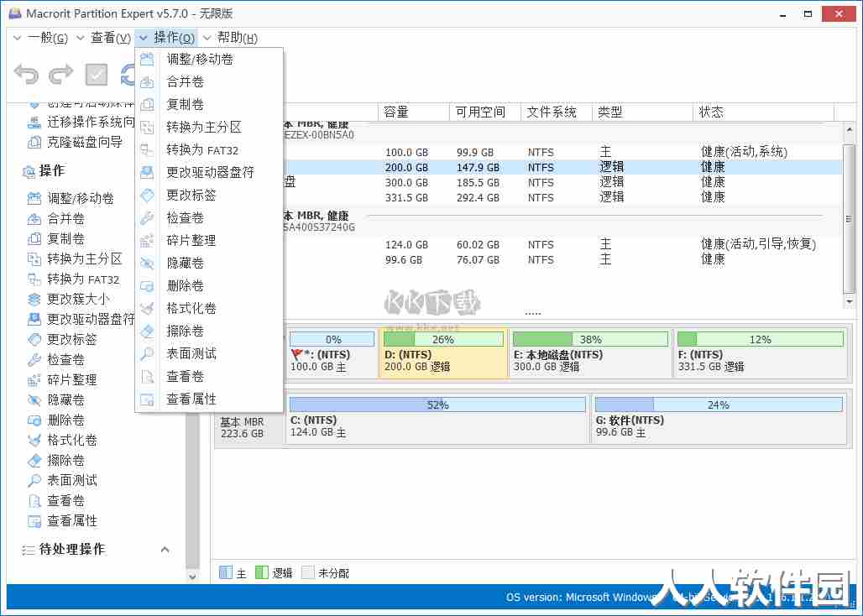This screenshot has width=863, height=616.
Task: Click the Commit checkmark toolbar icon
Action: (x=97, y=75)
